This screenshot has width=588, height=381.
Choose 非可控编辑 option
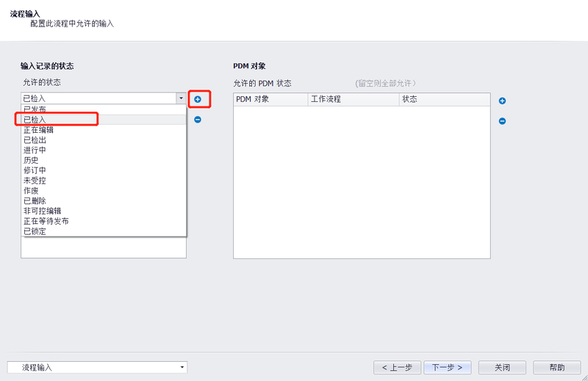[x=104, y=211]
